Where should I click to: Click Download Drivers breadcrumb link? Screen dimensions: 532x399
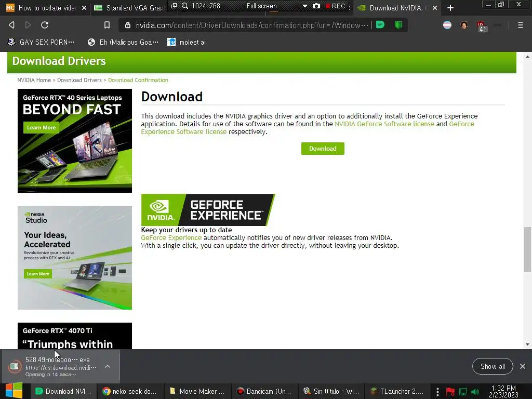click(79, 80)
